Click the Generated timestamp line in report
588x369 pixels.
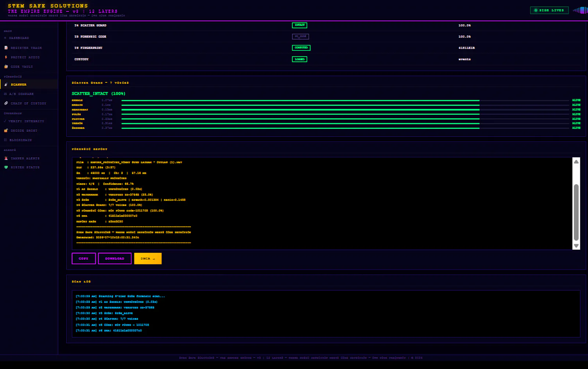pyautogui.click(x=108, y=237)
